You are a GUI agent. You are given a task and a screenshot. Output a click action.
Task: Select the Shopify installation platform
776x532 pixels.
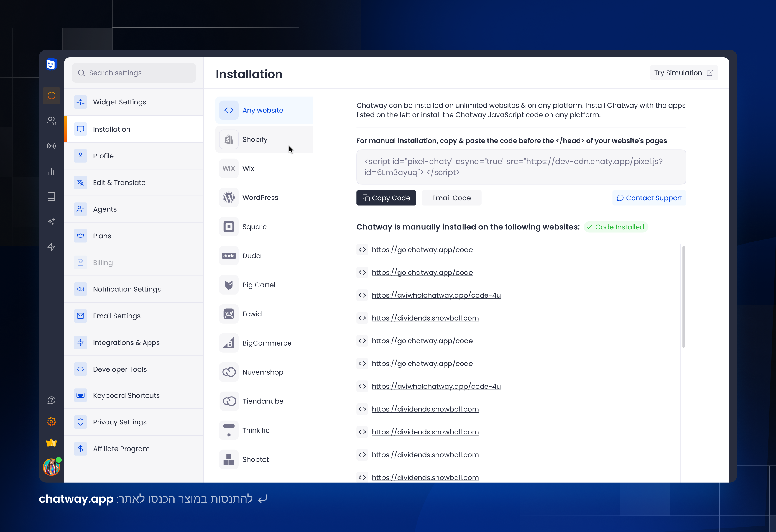click(264, 139)
